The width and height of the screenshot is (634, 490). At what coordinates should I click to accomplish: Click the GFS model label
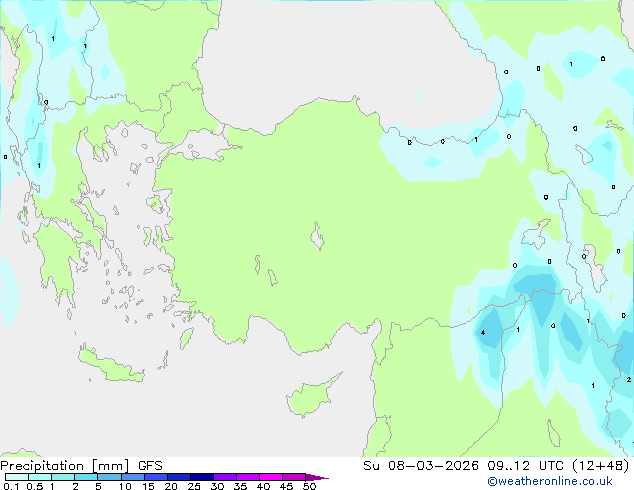click(150, 465)
